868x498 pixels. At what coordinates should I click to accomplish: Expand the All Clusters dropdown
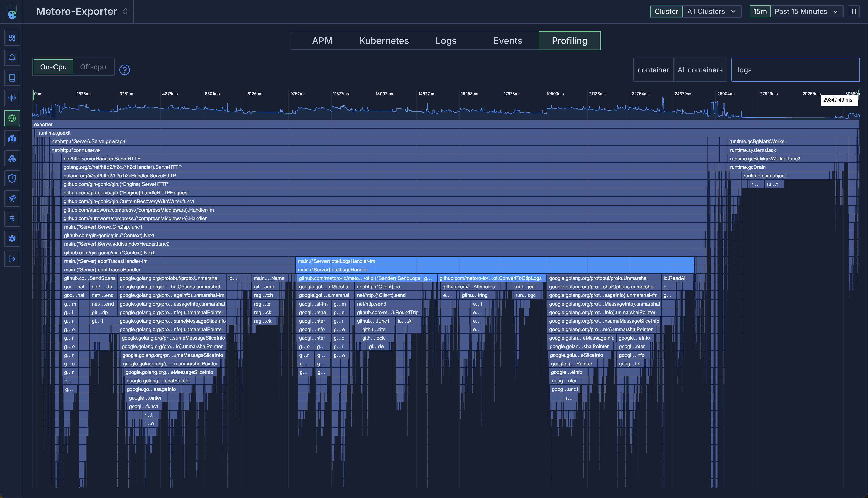click(712, 11)
